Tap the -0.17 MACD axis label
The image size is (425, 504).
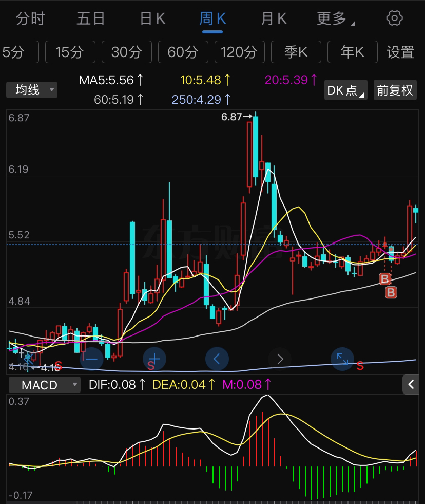point(21,495)
